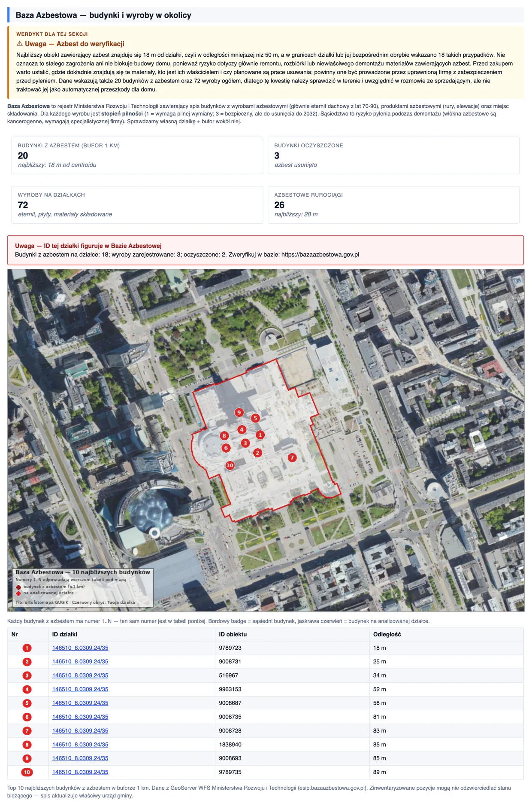532x806 pixels.
Task: Open parcel link for object 9789723
Action: (x=80, y=648)
